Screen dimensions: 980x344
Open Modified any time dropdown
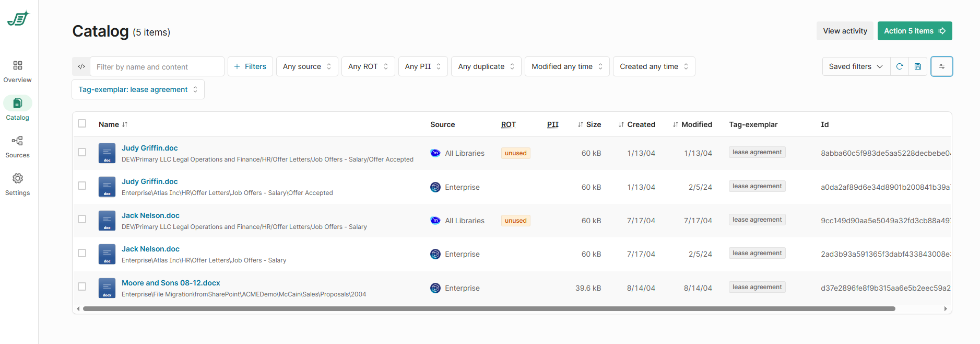567,66
